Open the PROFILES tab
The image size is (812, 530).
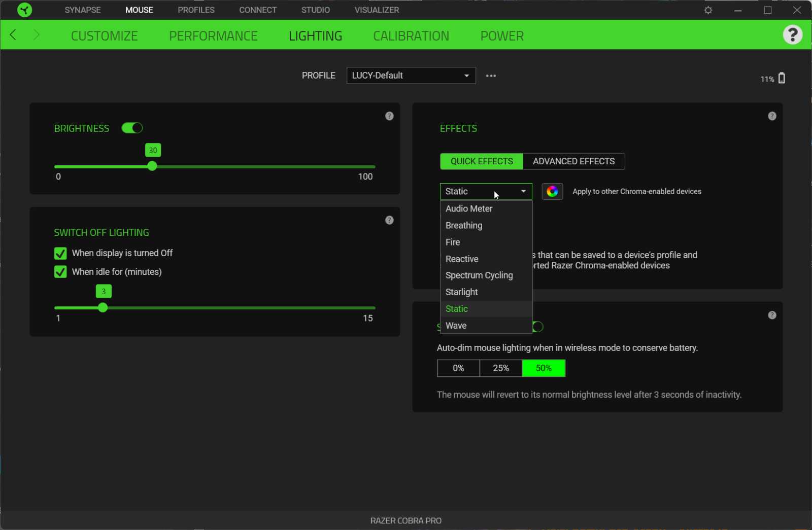(196, 10)
